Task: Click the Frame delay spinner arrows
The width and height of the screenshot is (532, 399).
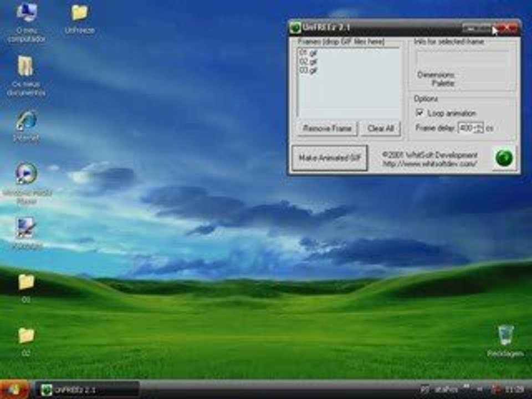Action: pos(479,128)
